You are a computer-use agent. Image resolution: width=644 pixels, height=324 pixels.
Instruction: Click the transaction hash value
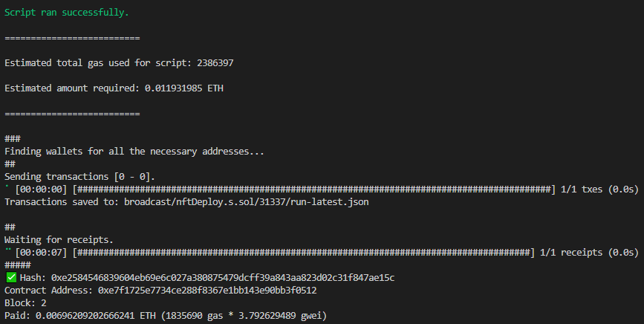click(x=221, y=277)
